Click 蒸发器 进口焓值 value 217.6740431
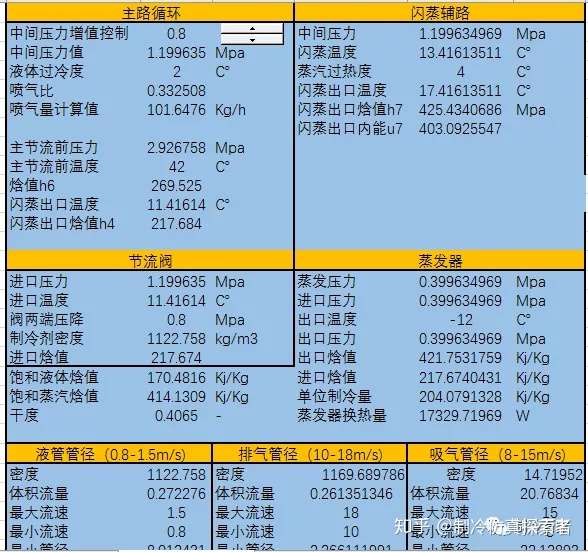 coord(460,378)
